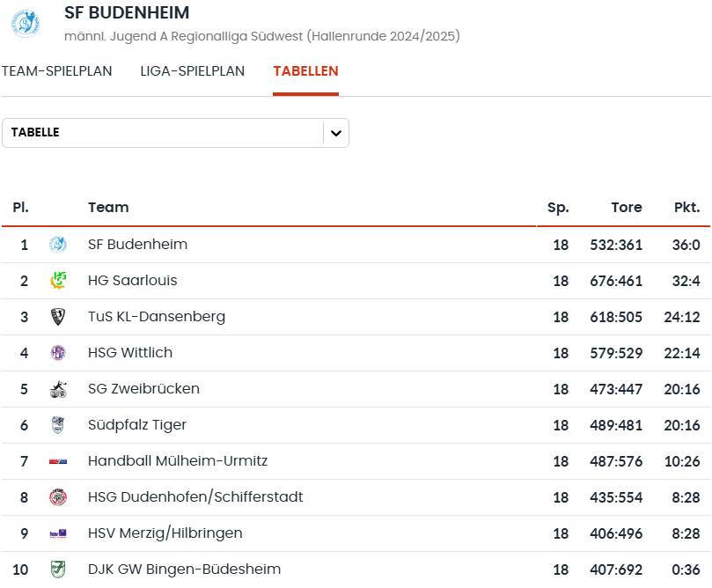Click the Handball Mülheim-Urmitz logo
The width and height of the screenshot is (712, 588).
(58, 461)
